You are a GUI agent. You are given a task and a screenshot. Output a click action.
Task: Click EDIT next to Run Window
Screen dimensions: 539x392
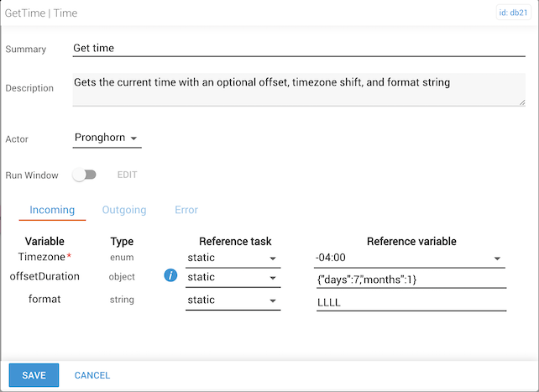click(127, 175)
